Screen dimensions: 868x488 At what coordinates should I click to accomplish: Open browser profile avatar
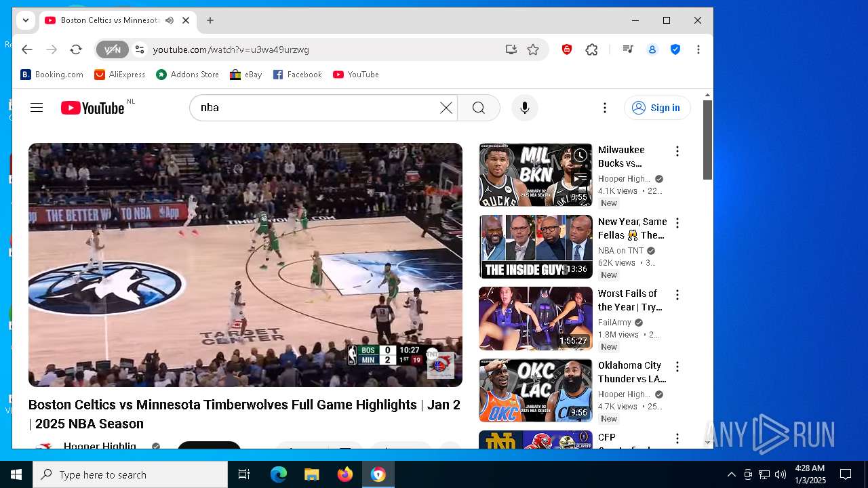tap(652, 49)
